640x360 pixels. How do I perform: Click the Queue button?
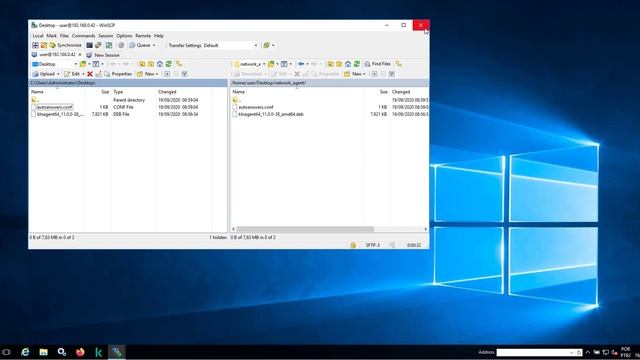pos(140,45)
